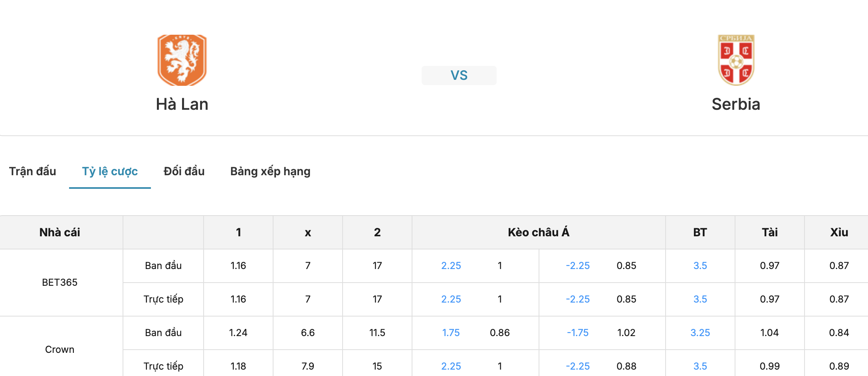Click Crown Ban đầu BT value 3.25
Image resolution: width=868 pixels, height=376 pixels.
click(x=700, y=333)
